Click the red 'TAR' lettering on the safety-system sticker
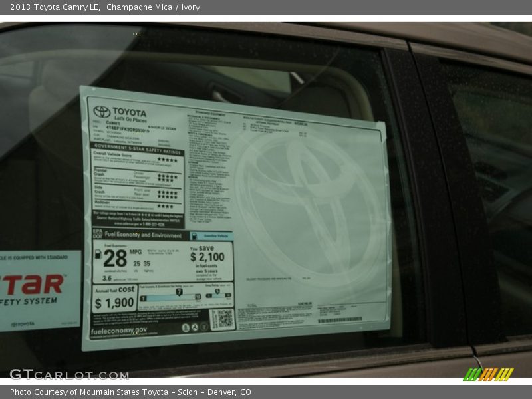532x399 pixels. pyautogui.click(x=32, y=285)
